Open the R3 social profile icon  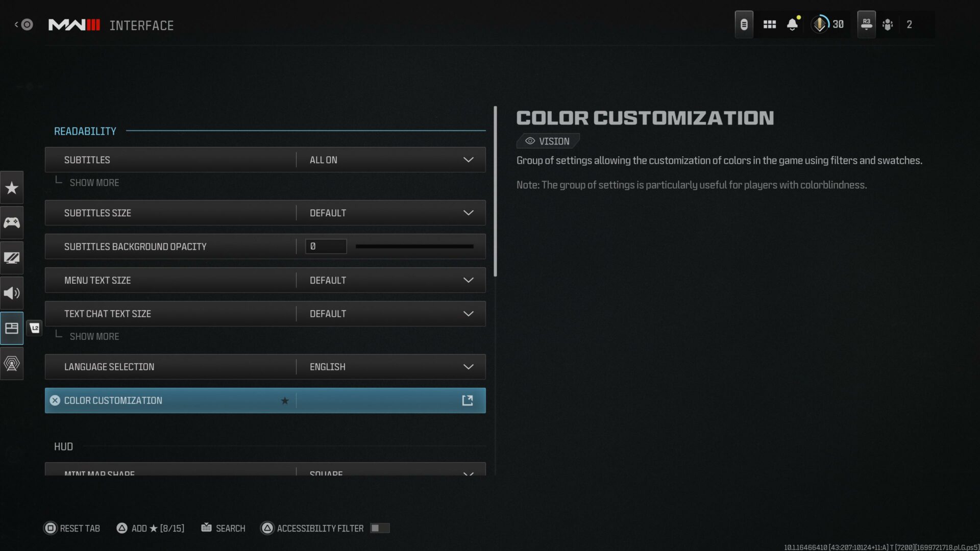[866, 24]
